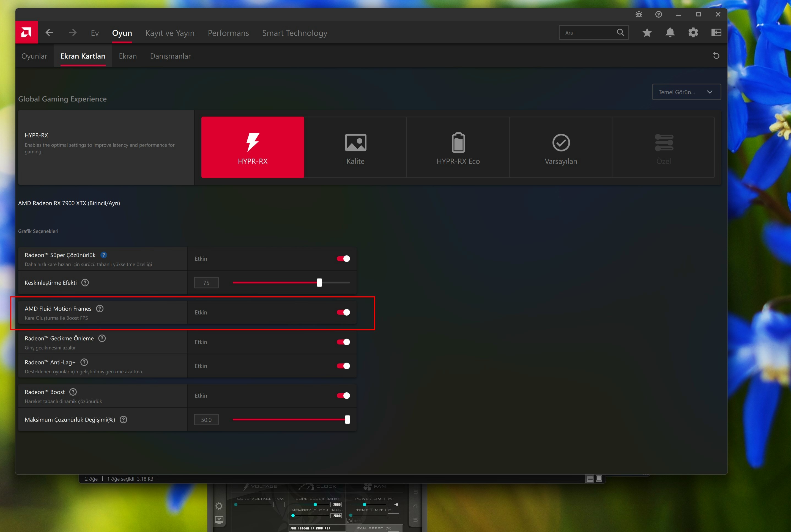Switch to Oyunlar sub-tab

click(x=34, y=56)
